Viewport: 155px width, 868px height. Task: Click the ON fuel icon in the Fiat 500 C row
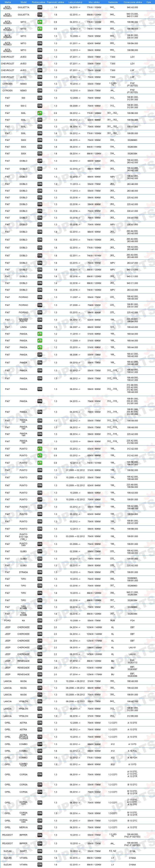tap(40, 106)
